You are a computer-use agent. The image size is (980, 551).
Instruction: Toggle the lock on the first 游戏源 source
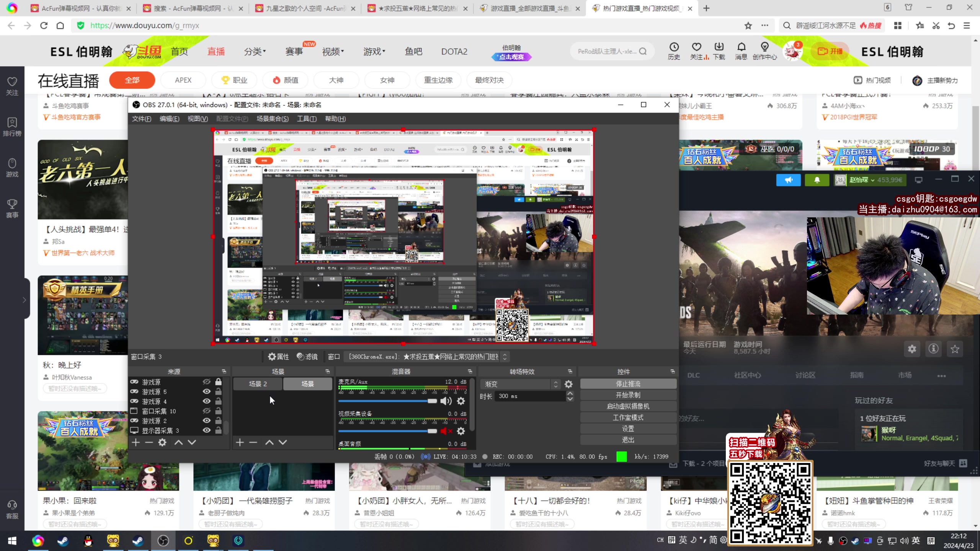(218, 381)
